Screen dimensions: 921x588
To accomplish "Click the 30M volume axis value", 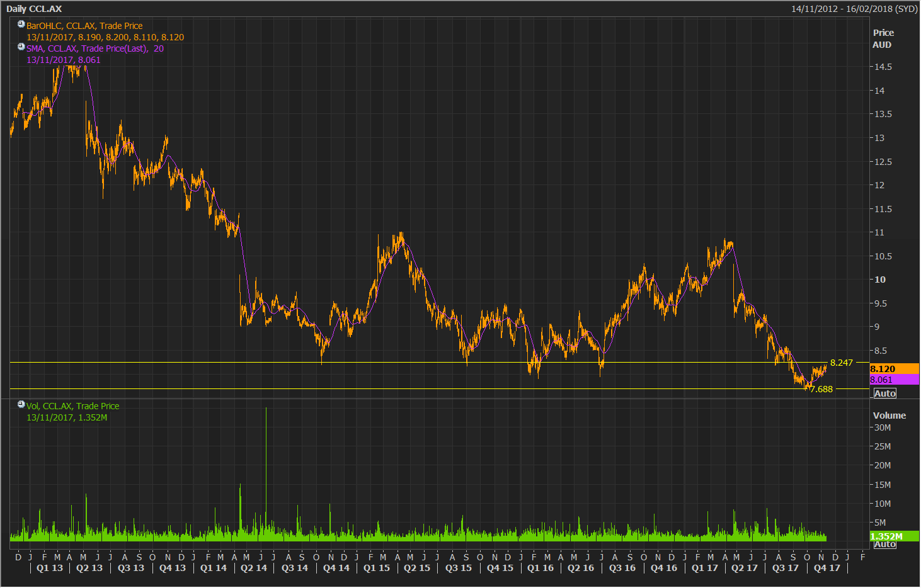I will click(882, 427).
